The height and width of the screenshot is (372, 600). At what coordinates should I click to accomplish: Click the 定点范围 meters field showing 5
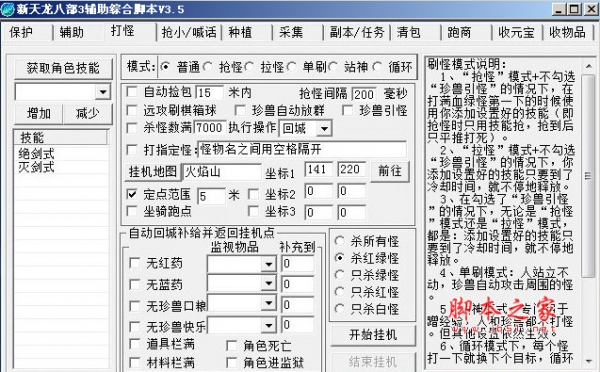211,196
